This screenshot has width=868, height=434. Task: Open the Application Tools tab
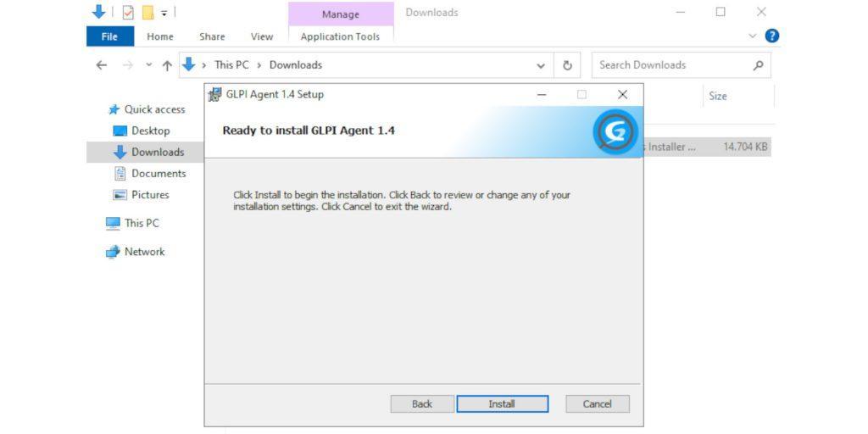point(340,36)
